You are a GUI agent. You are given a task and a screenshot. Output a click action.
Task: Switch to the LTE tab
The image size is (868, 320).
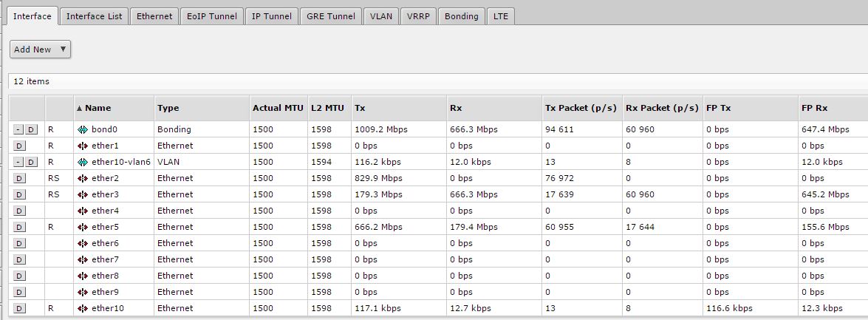501,16
